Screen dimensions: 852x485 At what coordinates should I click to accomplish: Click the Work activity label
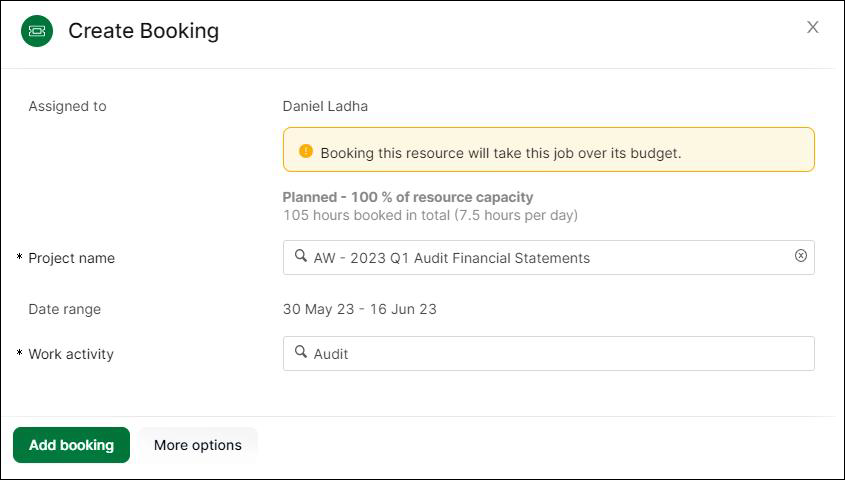coord(70,354)
